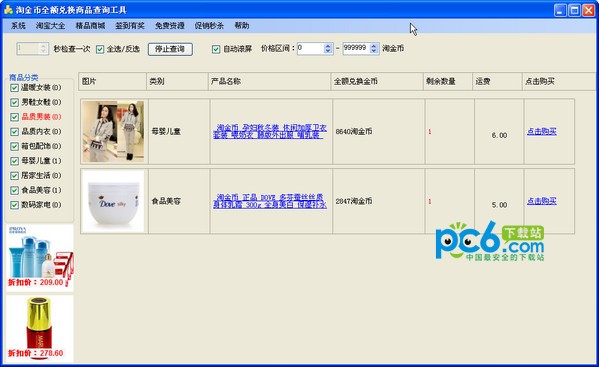The width and height of the screenshot is (599, 367).
Task: Click the maximum price spinner arrows
Action: pyautogui.click(x=374, y=48)
